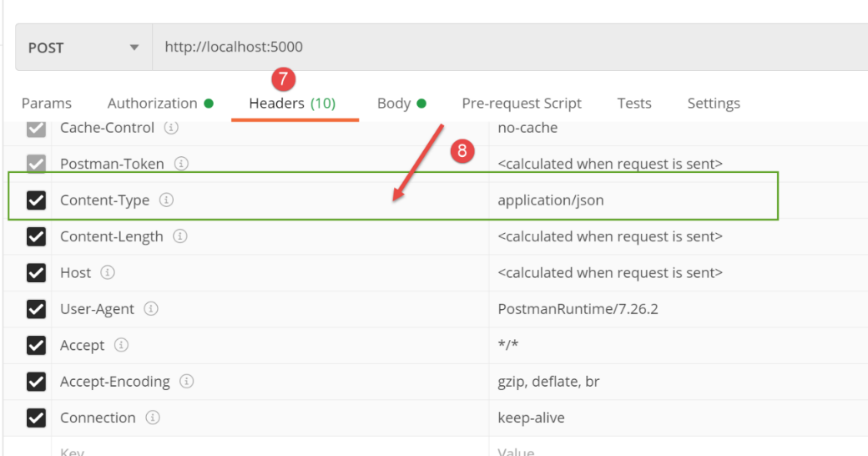Click the request URL field
This screenshot has width=868, height=456.
coord(501,48)
